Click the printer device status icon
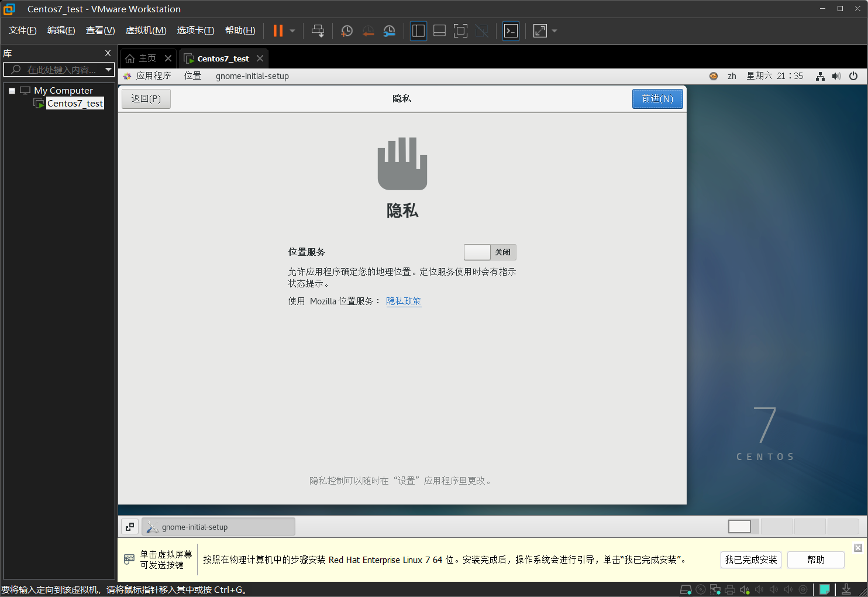This screenshot has width=868, height=597. click(729, 589)
